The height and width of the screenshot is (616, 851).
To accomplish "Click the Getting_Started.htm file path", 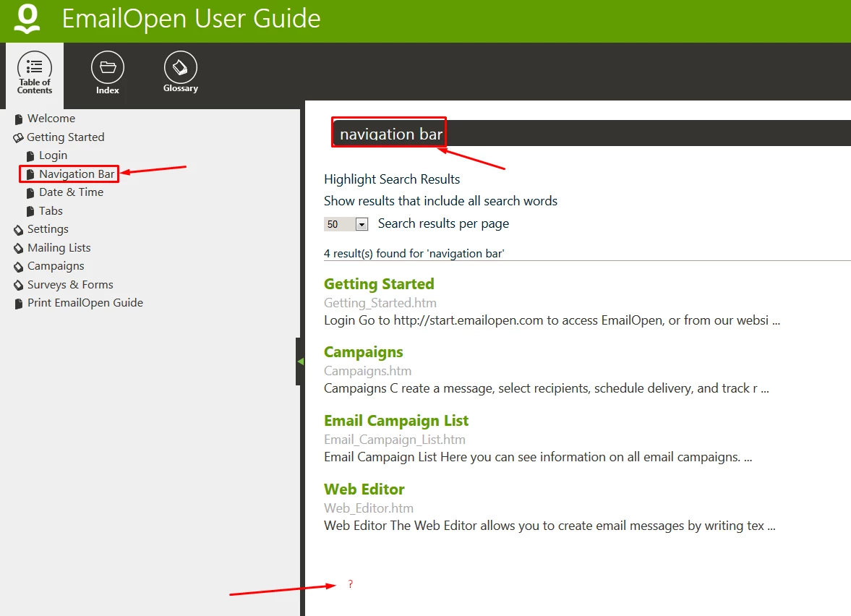I will pos(380,303).
